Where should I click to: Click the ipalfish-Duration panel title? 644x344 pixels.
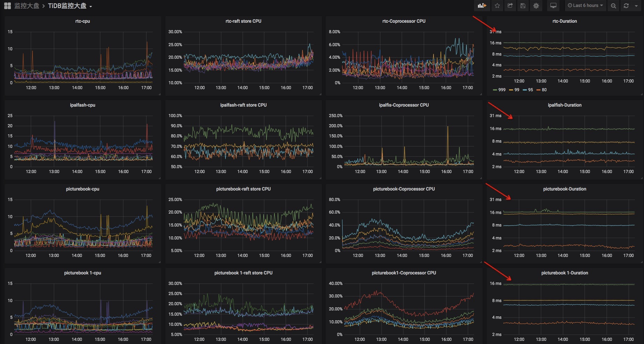pos(565,105)
